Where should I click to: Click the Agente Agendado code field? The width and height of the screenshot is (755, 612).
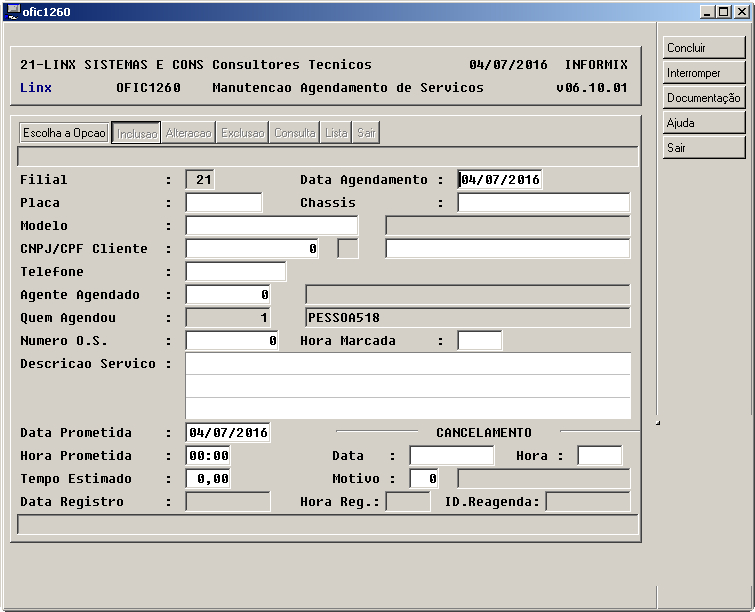pos(228,295)
